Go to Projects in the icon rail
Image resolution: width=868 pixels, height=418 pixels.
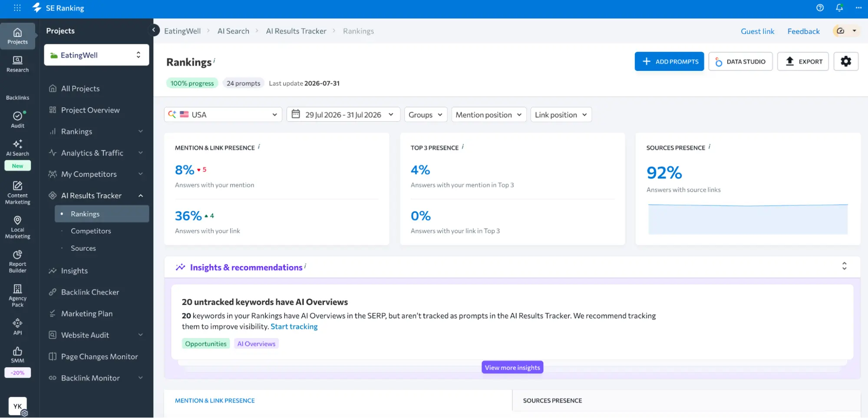tap(17, 36)
